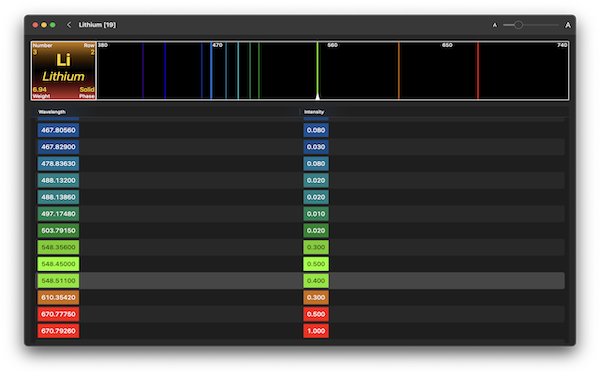Image resolution: width=600 pixels, height=375 pixels.
Task: Click intensity 1.000 red swatch
Action: (x=316, y=331)
